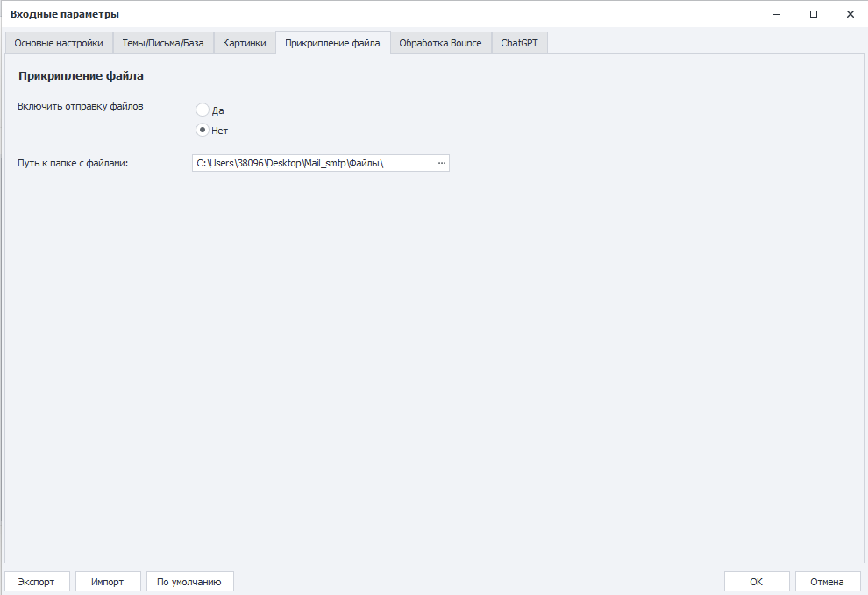Viewport: 868px width, 595px height.
Task: Open the Основые настройки tab
Action: pos(59,43)
